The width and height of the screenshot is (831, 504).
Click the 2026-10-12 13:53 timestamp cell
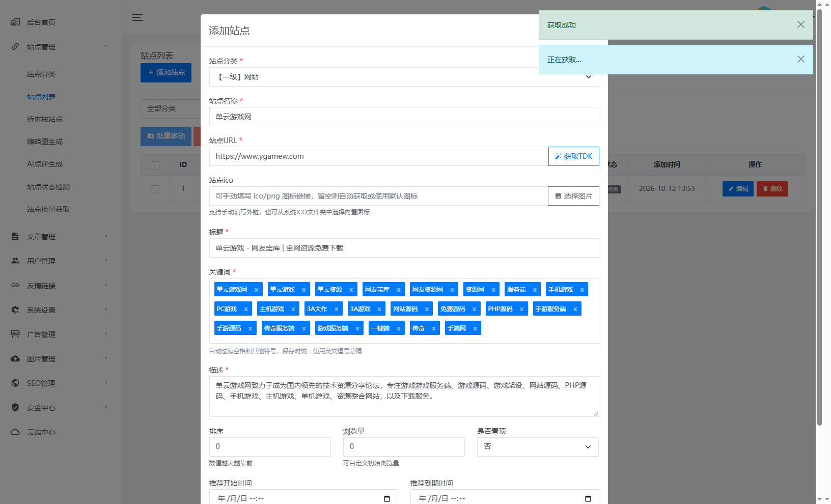click(x=667, y=189)
